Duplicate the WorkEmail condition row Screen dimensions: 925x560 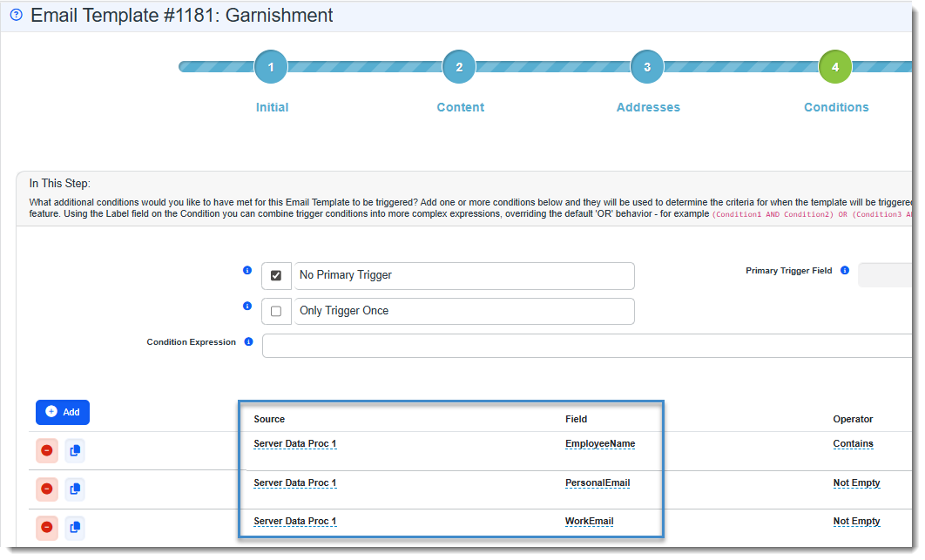coord(75,527)
